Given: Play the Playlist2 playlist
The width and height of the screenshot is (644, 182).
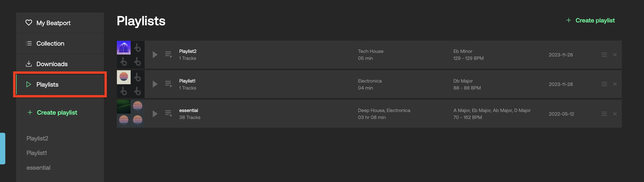Looking at the screenshot, I should [x=155, y=55].
